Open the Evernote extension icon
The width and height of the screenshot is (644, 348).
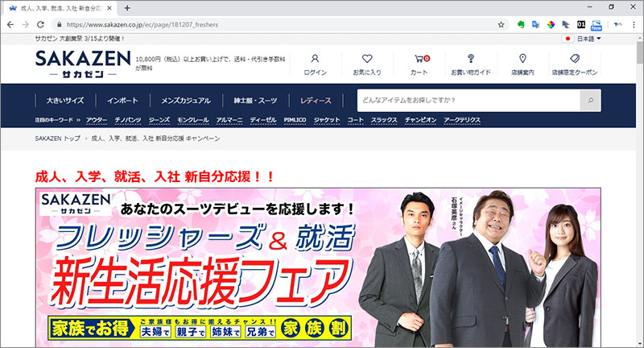(520, 25)
